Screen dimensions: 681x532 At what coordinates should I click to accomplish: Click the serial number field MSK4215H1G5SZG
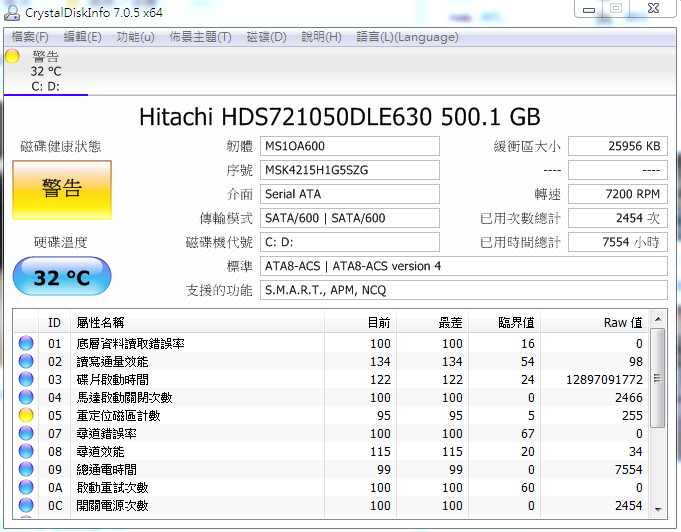[350, 170]
